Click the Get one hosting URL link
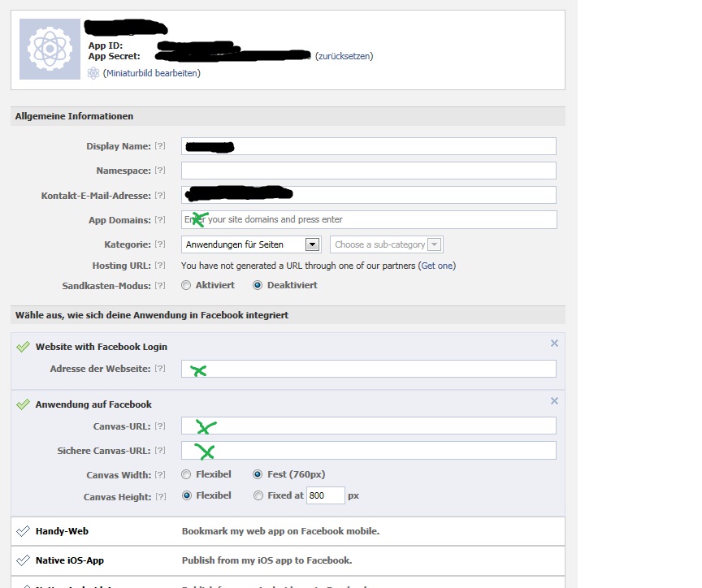The width and height of the screenshot is (702, 588). click(437, 266)
